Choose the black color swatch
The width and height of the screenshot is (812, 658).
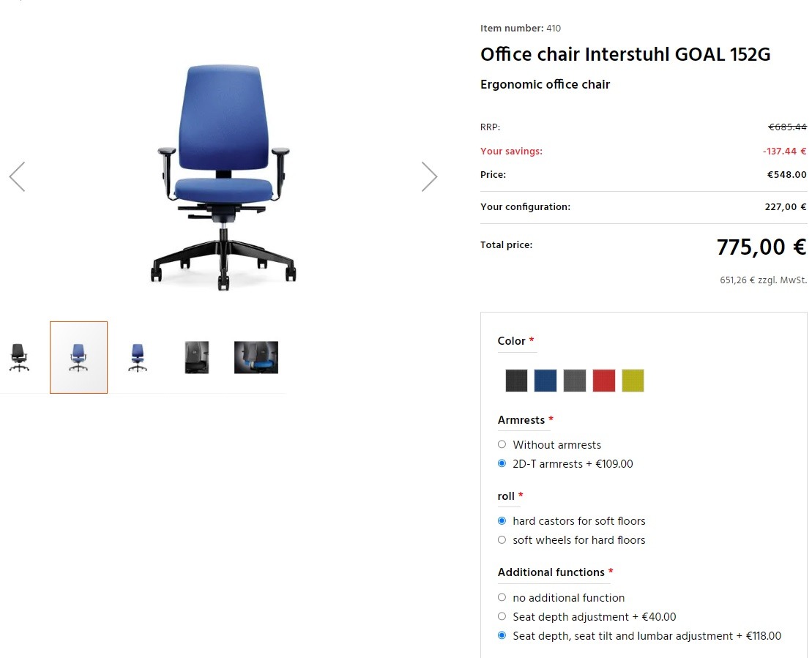[x=516, y=381]
